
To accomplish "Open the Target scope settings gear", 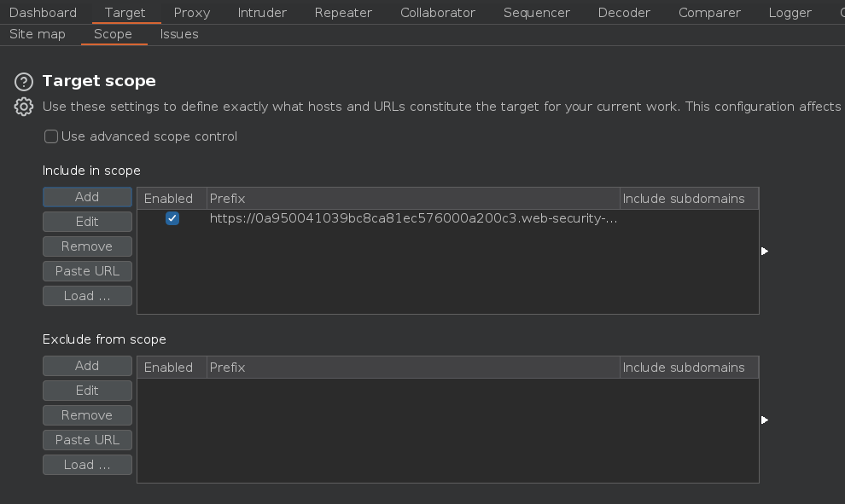I will pos(24,107).
